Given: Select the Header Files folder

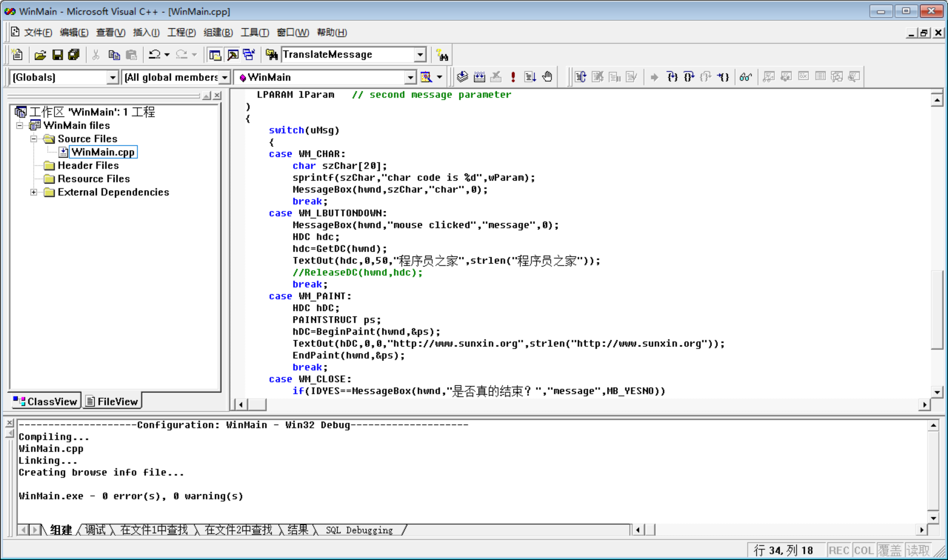Looking at the screenshot, I should point(88,165).
